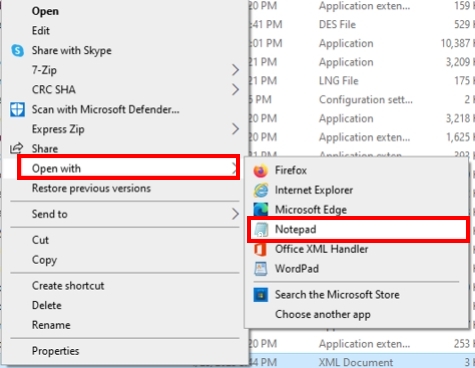
Task: Click the Internet Explorer icon
Action: (260, 190)
